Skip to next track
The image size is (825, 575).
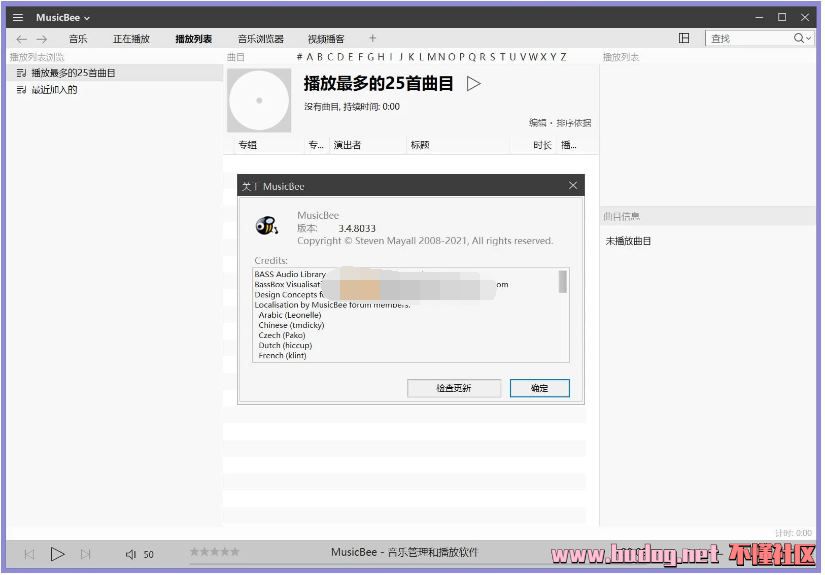pos(85,554)
